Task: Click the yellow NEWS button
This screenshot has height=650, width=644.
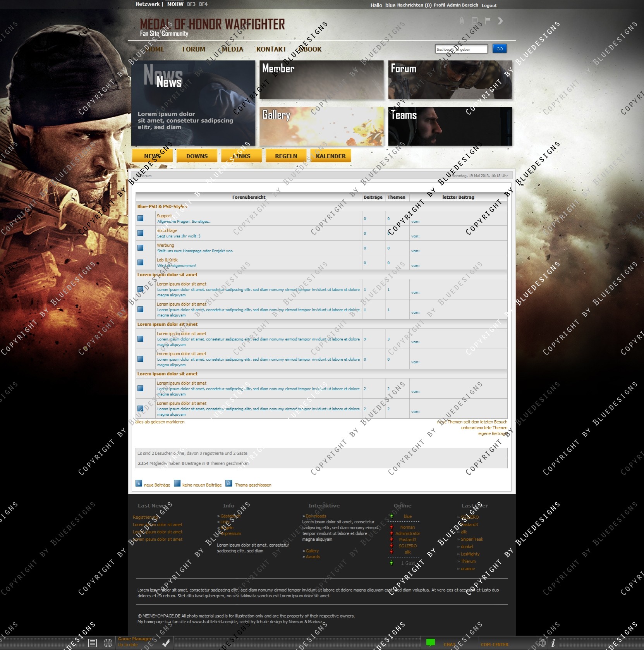Action: pos(152,156)
